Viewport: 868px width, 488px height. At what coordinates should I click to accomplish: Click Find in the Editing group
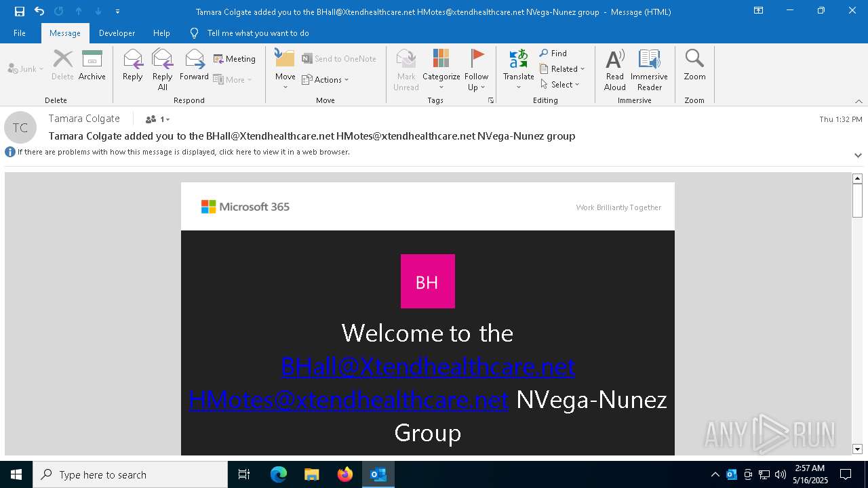point(553,53)
